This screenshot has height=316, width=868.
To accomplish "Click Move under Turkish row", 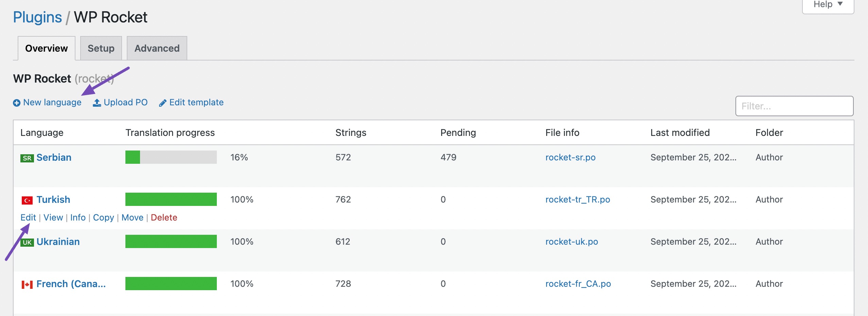I will (133, 217).
